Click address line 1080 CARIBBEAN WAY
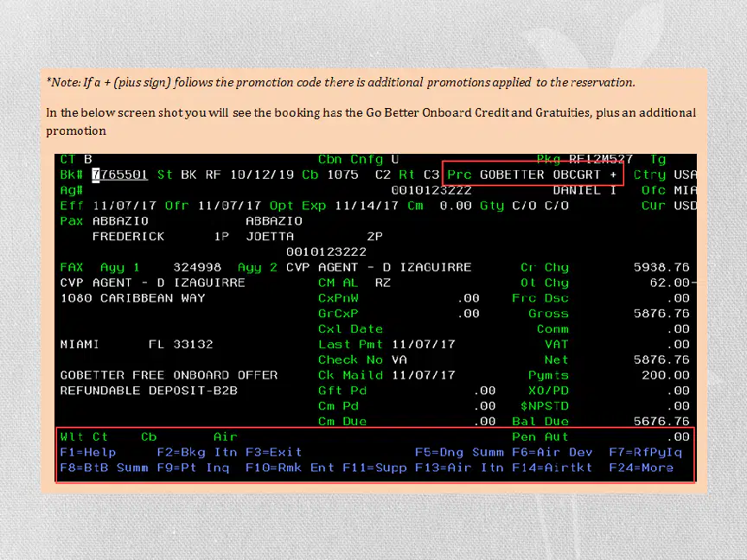747x560 pixels. [132, 298]
